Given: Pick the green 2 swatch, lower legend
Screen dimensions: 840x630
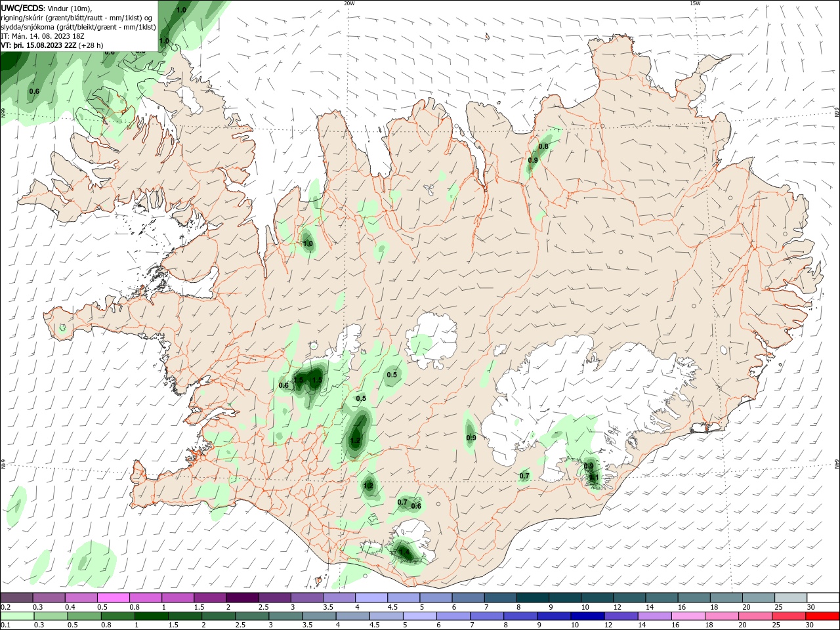Looking at the screenshot, I should pyautogui.click(x=219, y=616).
